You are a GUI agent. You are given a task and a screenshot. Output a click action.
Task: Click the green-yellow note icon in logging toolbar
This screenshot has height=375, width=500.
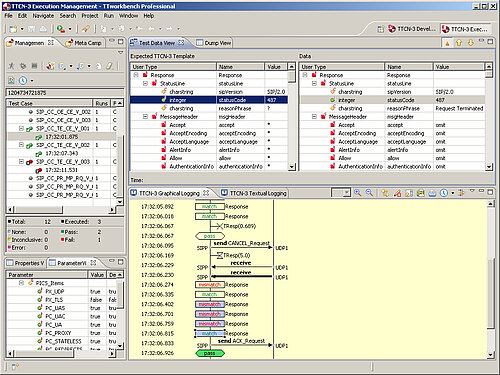coord(420,193)
